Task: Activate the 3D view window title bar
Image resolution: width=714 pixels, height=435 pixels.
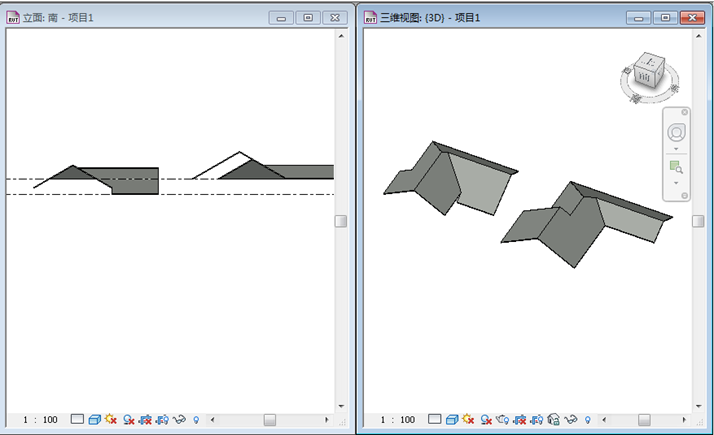Action: pyautogui.click(x=480, y=17)
